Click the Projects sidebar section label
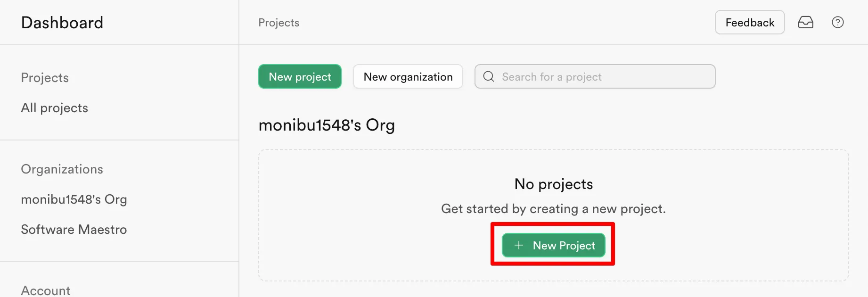This screenshot has height=297, width=868. pos(45,78)
